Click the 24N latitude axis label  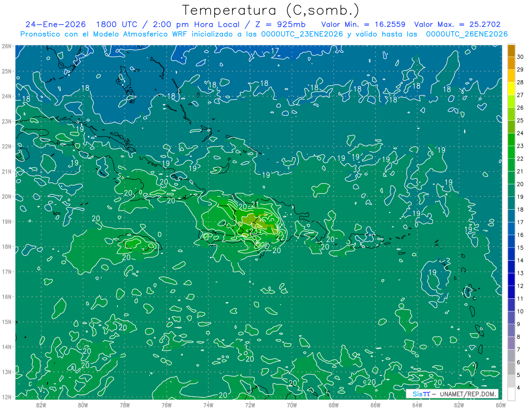coord(7,96)
